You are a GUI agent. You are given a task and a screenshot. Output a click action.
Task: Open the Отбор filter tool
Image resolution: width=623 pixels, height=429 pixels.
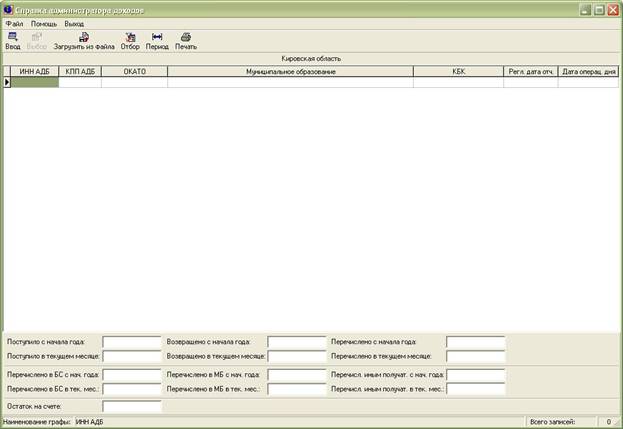click(x=130, y=40)
